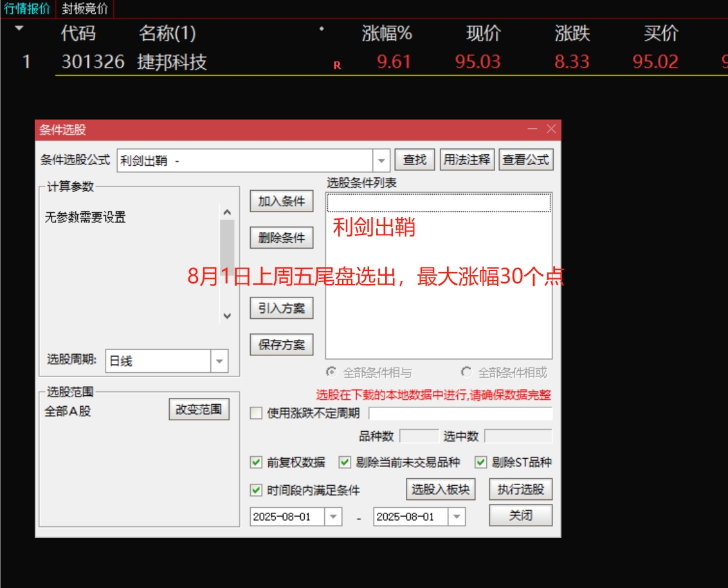This screenshot has width=728, height=588.
Task: Click the 无参数需要设置 text
Action: point(86,217)
